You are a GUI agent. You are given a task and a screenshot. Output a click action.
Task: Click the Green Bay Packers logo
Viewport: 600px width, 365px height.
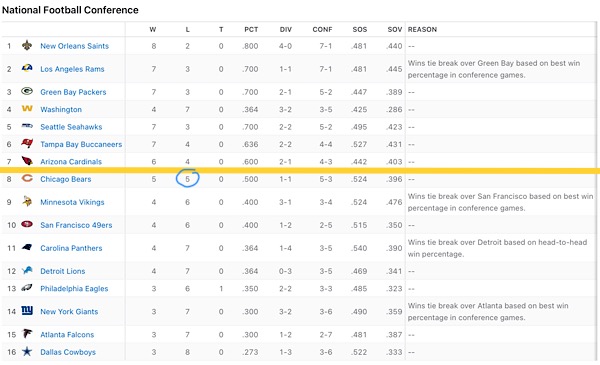click(x=27, y=91)
